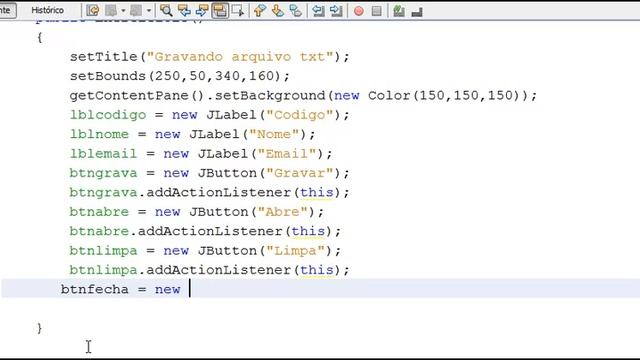Click btnlimpa.addActionListener(this) line
640x360 pixels.
[209, 270]
